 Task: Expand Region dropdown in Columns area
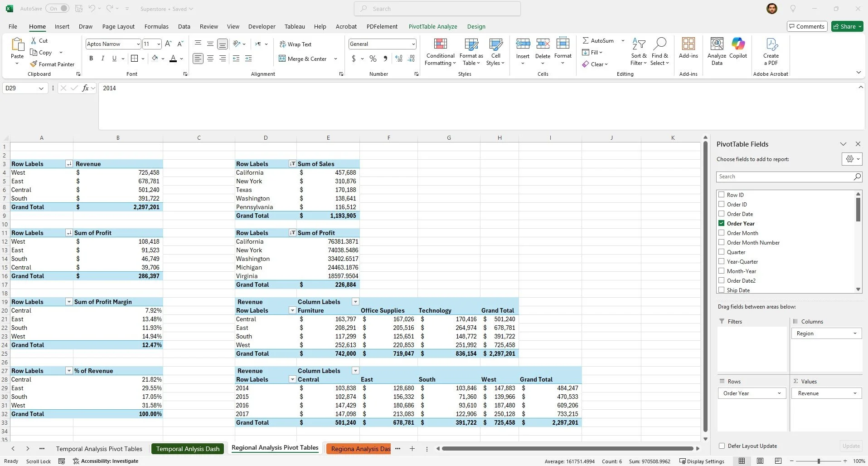coord(855,334)
